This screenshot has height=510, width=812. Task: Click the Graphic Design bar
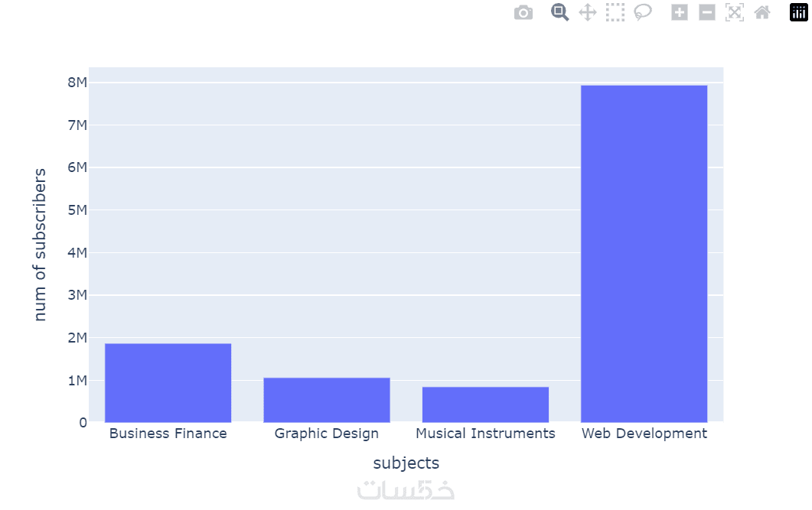(x=327, y=399)
